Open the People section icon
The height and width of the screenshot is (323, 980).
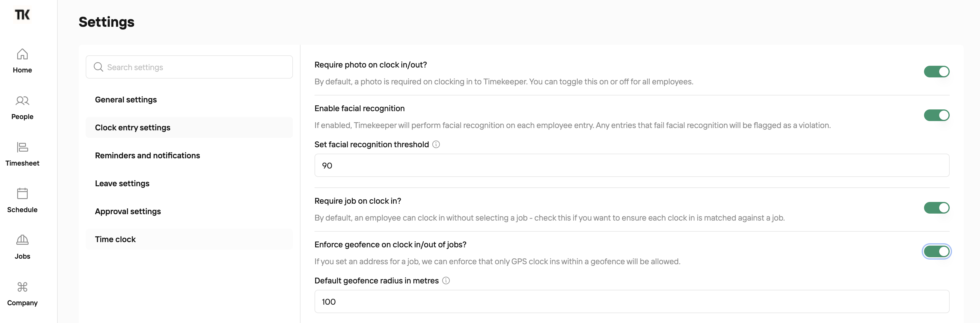tap(22, 101)
